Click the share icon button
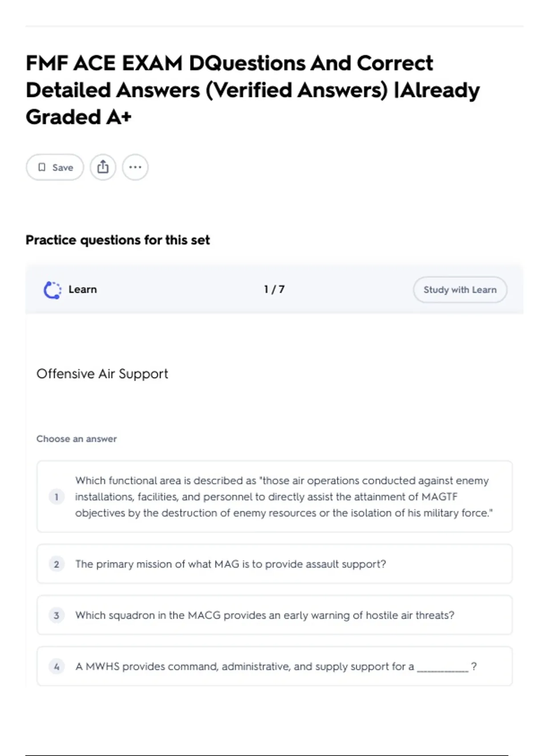534x756 pixels. click(103, 167)
